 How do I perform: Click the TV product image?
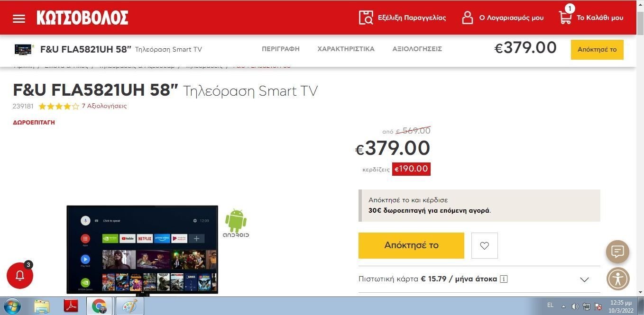click(x=142, y=251)
